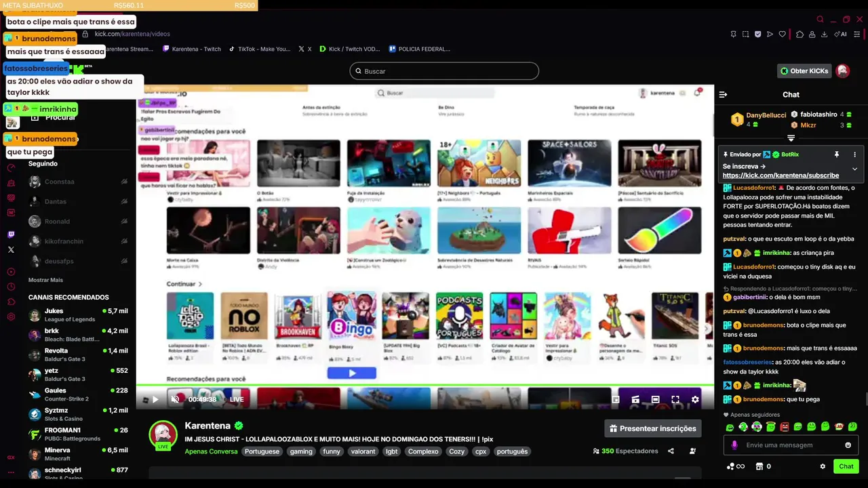Click the kick.com/karentena/videos address bar
This screenshot has width=868, height=488.
tap(132, 34)
